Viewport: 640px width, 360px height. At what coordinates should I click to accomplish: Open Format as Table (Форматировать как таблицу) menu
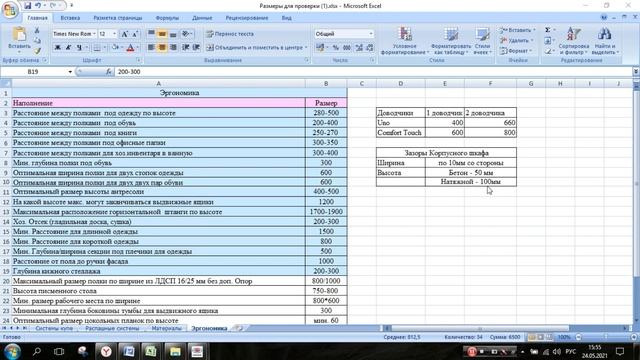(x=451, y=41)
